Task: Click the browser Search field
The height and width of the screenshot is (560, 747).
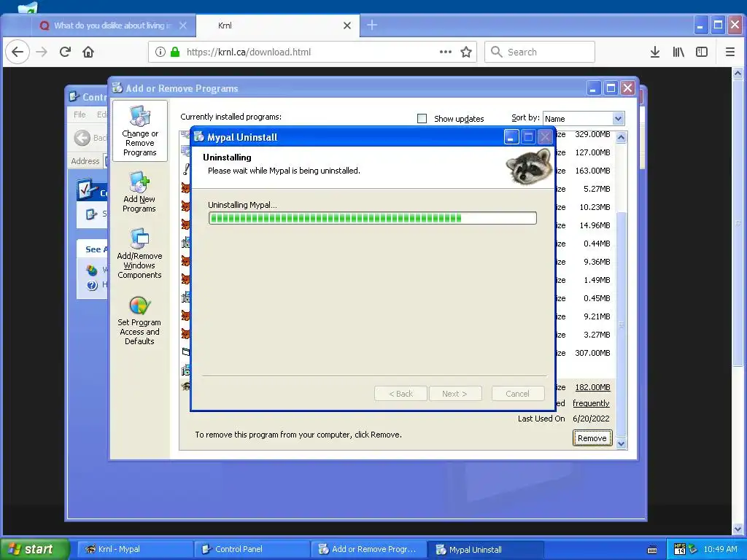Action: [x=540, y=52]
